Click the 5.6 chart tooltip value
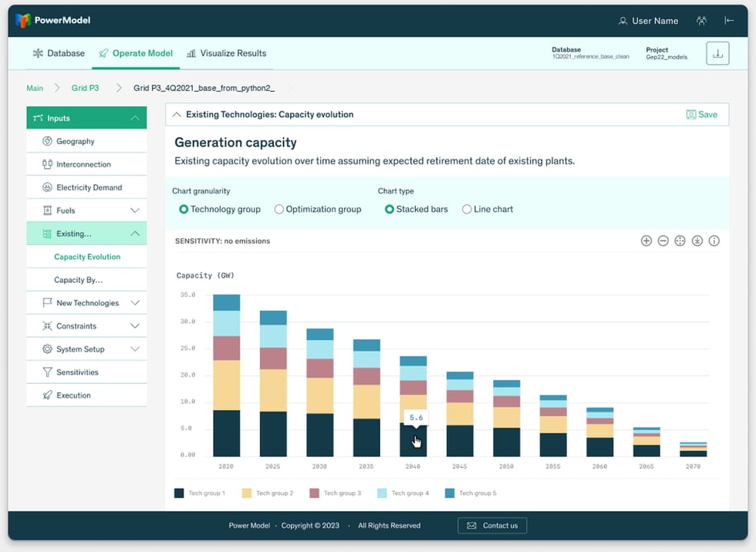The image size is (756, 552). click(x=416, y=418)
